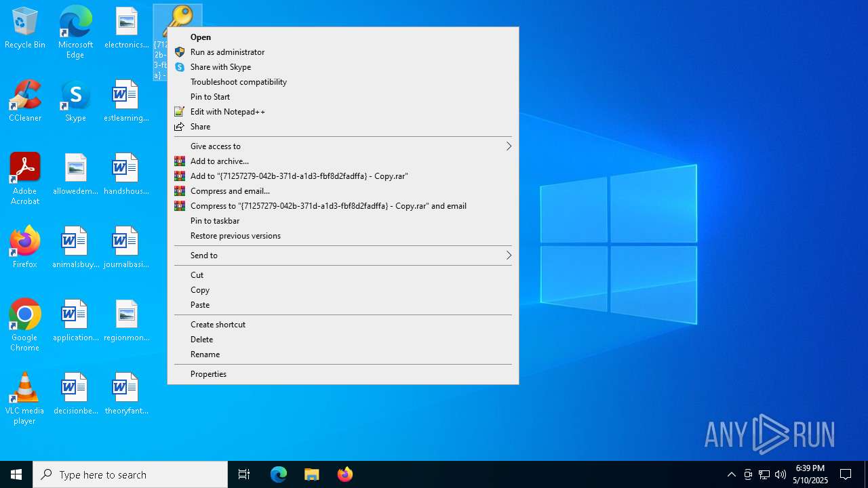Click the VLC media player shortcut
868x488 pixels.
[25, 399]
